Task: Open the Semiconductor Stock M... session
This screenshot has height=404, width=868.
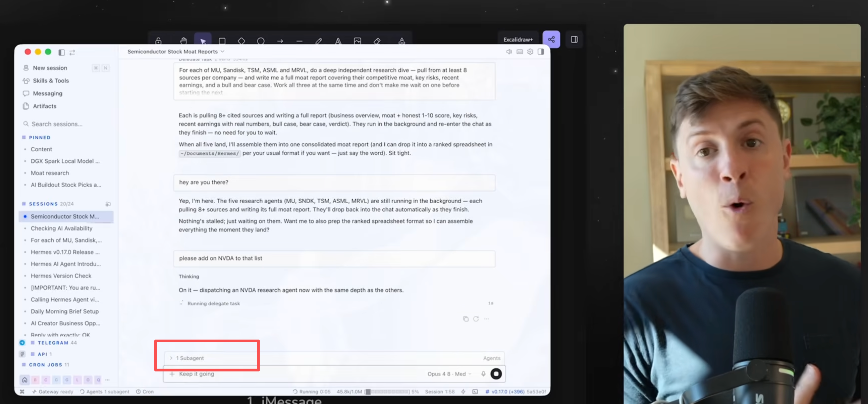Action: 66,216
